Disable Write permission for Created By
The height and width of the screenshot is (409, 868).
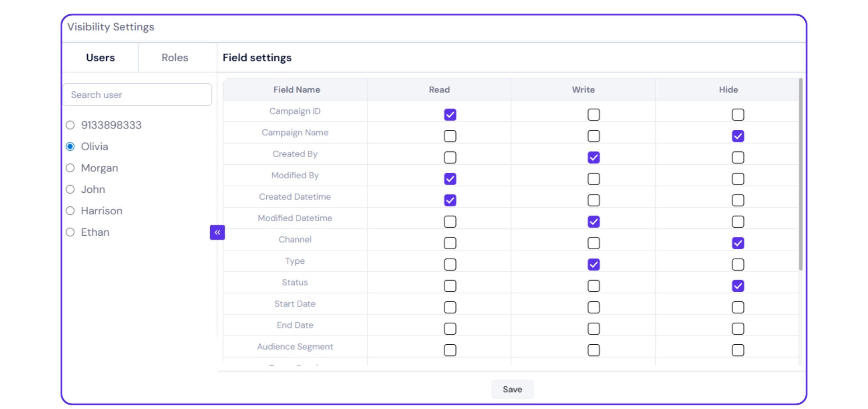click(x=594, y=157)
